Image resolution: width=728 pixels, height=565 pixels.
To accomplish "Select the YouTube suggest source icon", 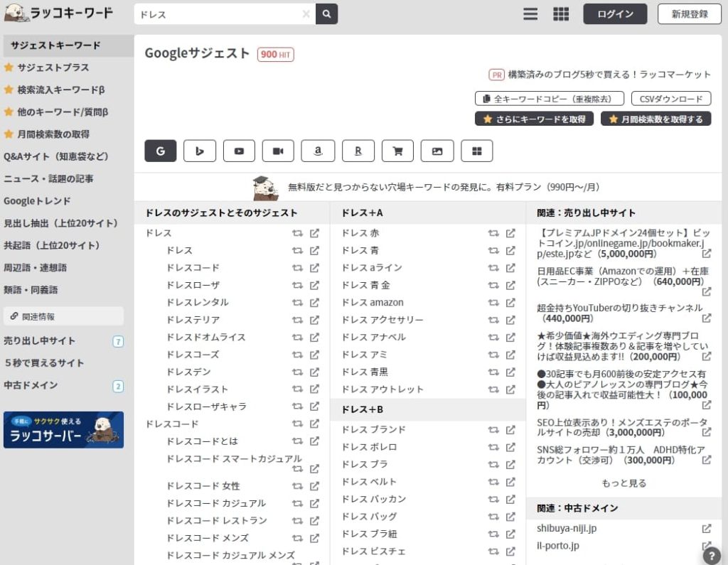I will point(239,151).
